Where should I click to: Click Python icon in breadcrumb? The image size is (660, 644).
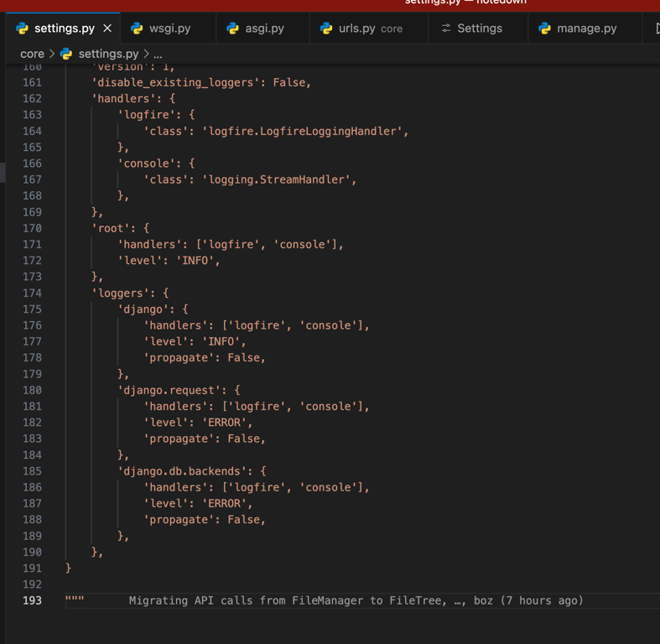[x=66, y=54]
